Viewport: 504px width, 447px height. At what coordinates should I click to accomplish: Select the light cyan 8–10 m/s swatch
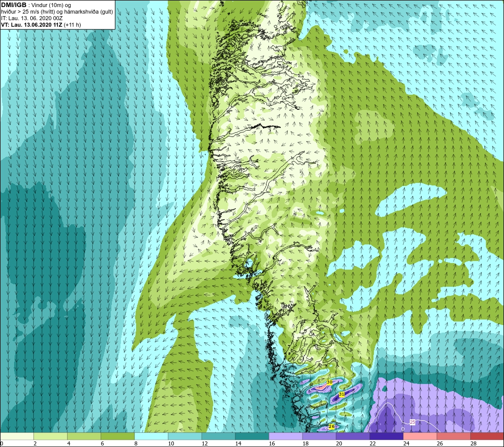(x=151, y=436)
